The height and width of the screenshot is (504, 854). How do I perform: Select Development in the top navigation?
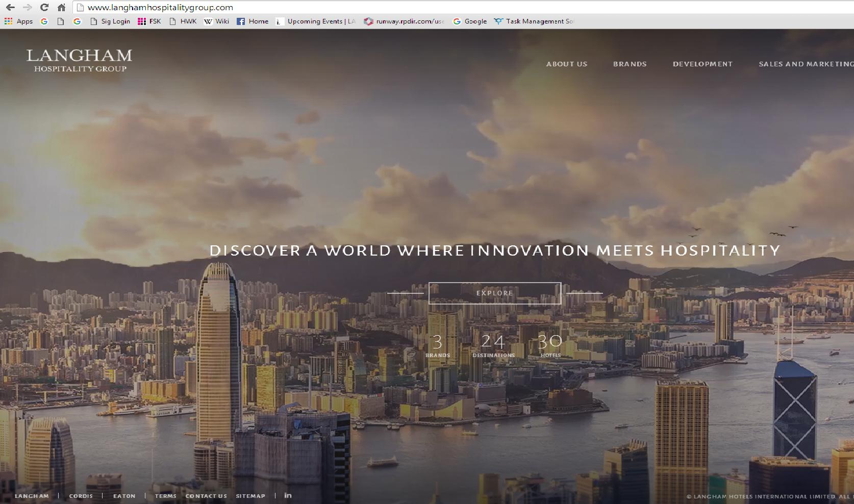point(702,64)
